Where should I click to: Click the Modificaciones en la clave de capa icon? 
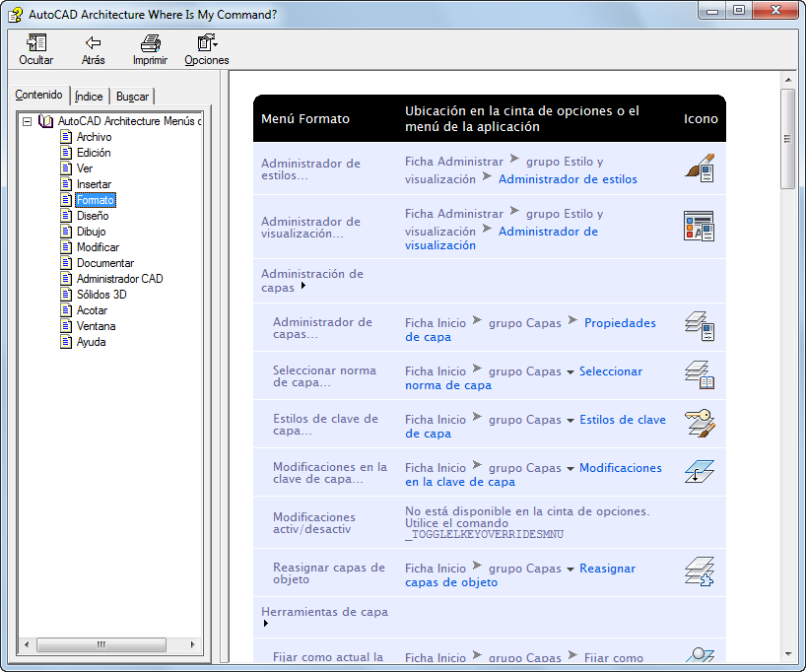coord(699,471)
